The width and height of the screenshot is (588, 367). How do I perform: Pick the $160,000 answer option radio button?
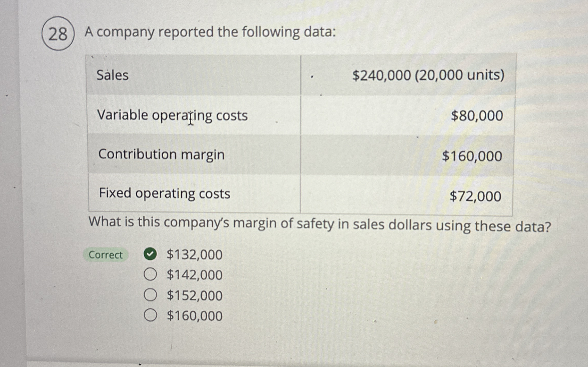[x=150, y=315]
